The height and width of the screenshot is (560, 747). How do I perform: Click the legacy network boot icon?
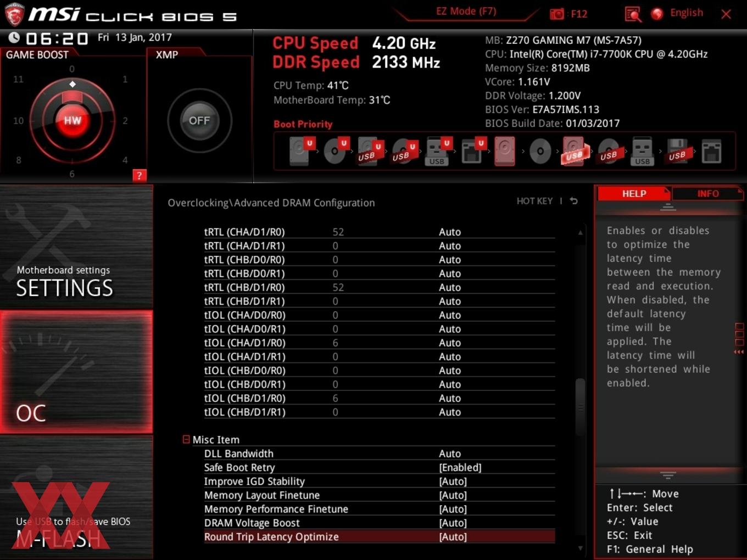(x=711, y=152)
